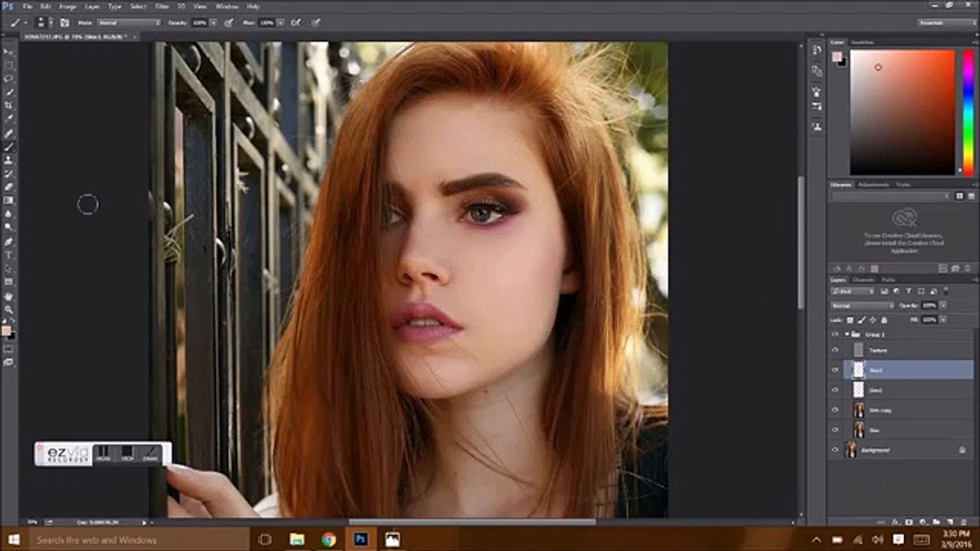Filter layers by type layers

click(909, 292)
